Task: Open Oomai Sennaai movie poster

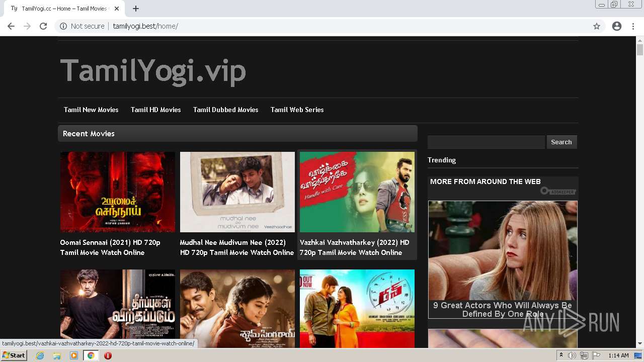Action: 118,192
